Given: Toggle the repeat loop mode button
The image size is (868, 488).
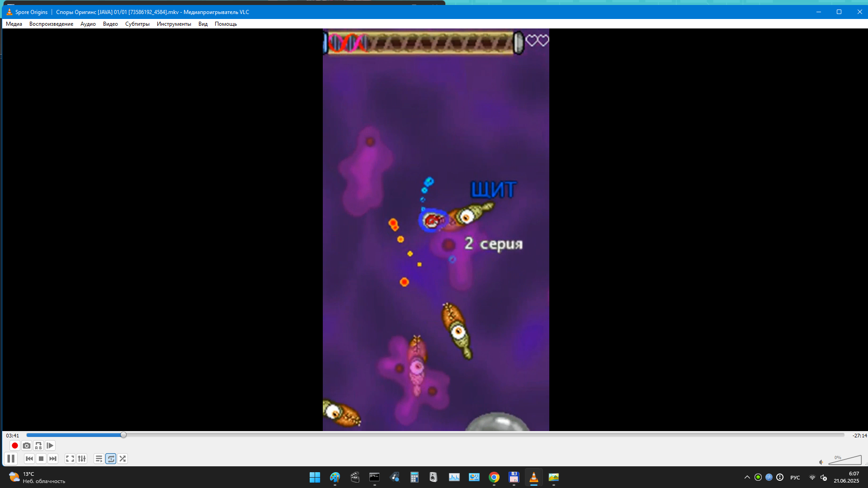Looking at the screenshot, I should [111, 459].
